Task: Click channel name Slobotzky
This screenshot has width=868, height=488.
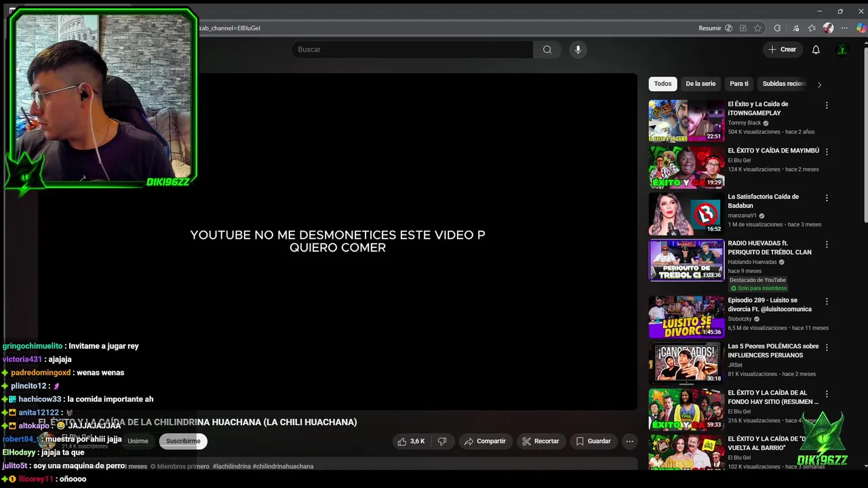Action: (x=741, y=319)
